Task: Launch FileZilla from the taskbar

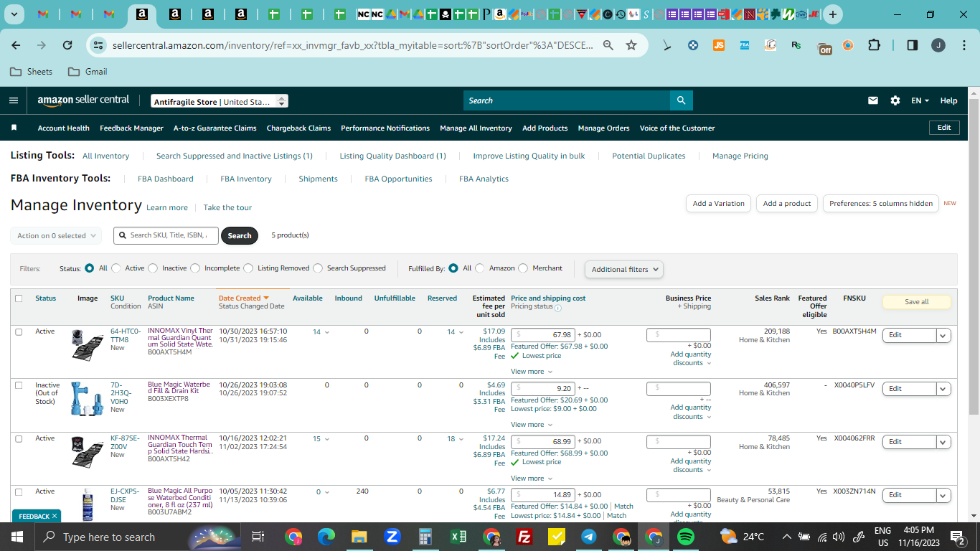Action: (x=524, y=537)
